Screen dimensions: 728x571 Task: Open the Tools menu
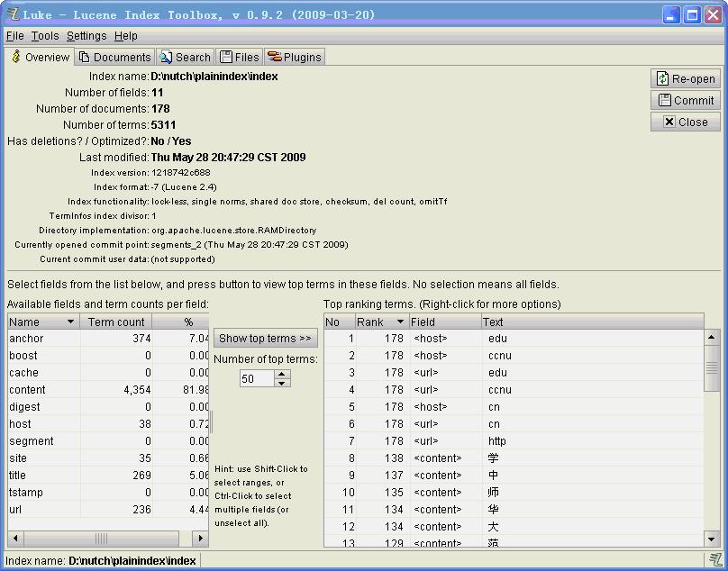tap(45, 36)
